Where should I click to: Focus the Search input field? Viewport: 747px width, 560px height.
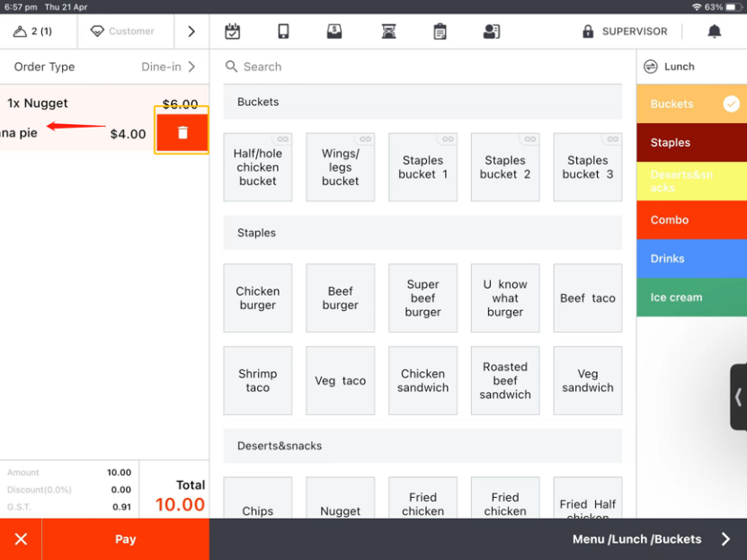pyautogui.click(x=422, y=67)
